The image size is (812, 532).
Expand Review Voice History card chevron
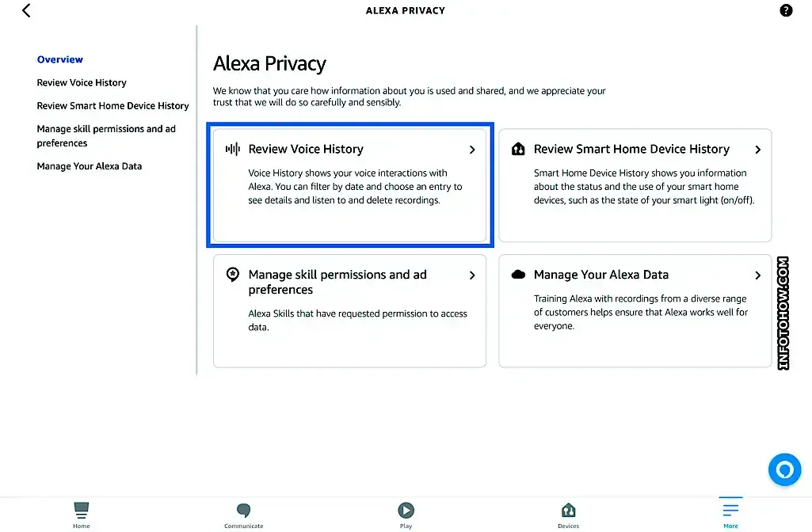(x=472, y=150)
